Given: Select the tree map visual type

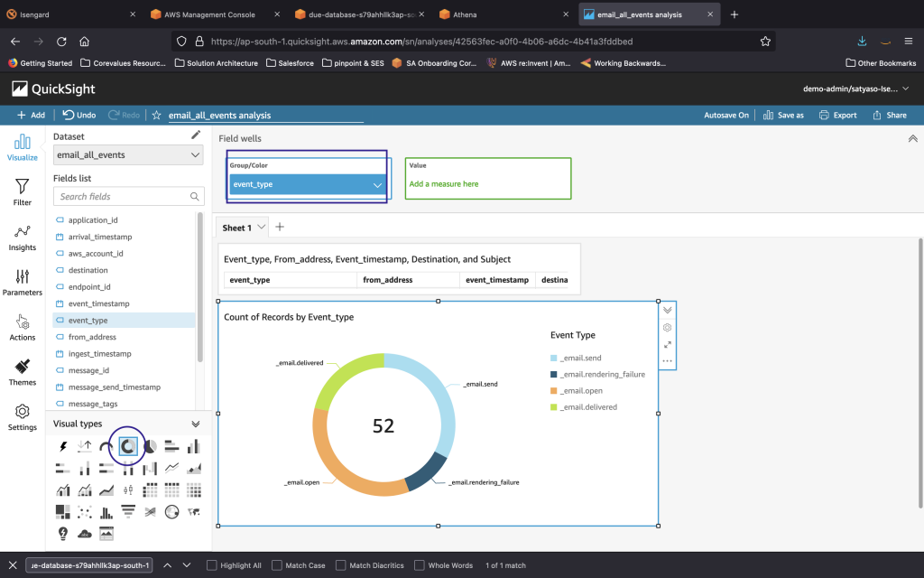Looking at the screenshot, I should point(63,512).
